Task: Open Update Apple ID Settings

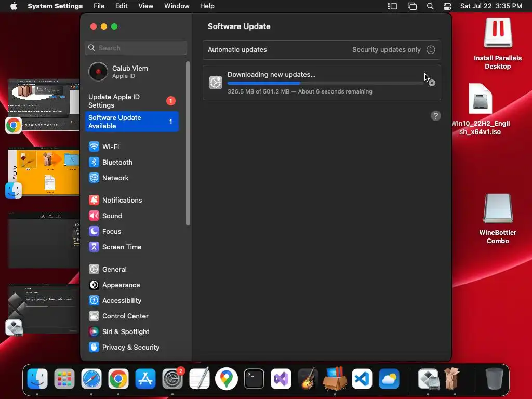Action: click(132, 101)
